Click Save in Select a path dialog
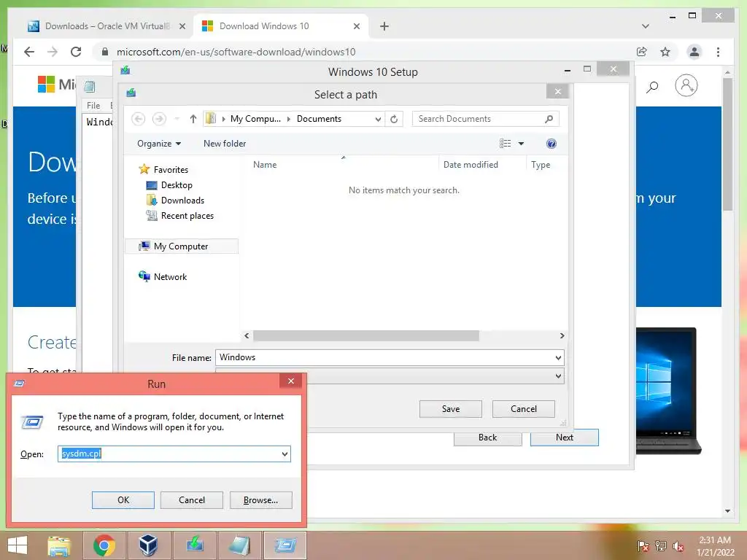The height and width of the screenshot is (560, 747). [451, 409]
